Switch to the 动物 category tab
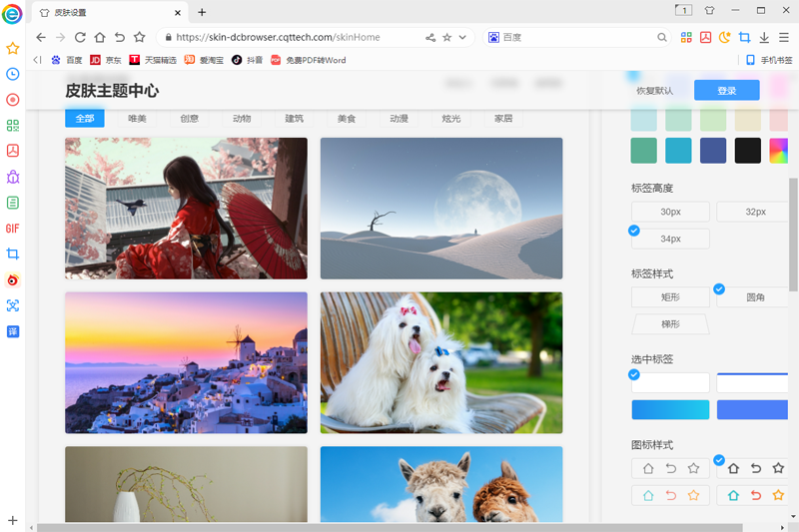Viewport: 799px width, 532px height. (242, 119)
